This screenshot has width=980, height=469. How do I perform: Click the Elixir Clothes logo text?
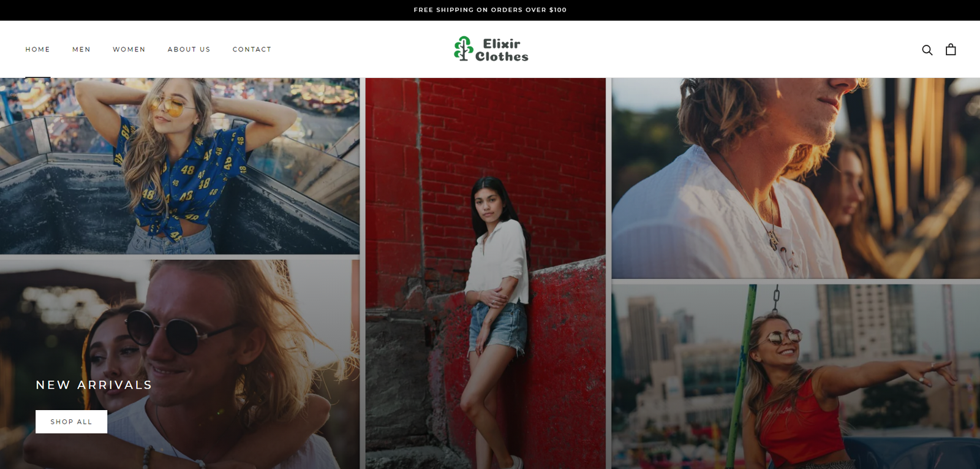tap(502, 50)
